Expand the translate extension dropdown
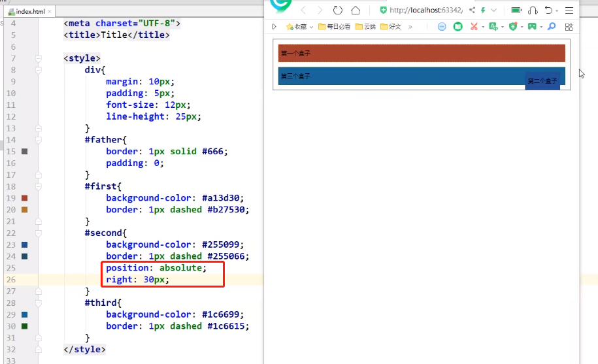The width and height of the screenshot is (598, 364). (x=503, y=27)
